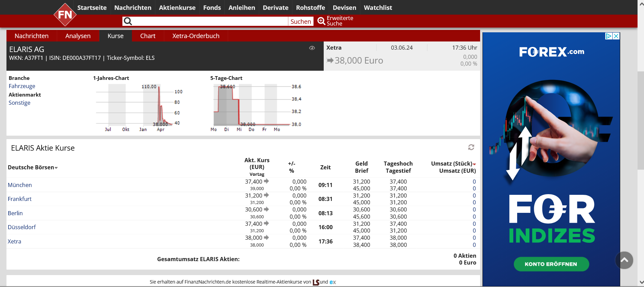Image resolution: width=644 pixels, height=289 pixels.
Task: Click the LS exchange logo icon
Action: (x=316, y=282)
